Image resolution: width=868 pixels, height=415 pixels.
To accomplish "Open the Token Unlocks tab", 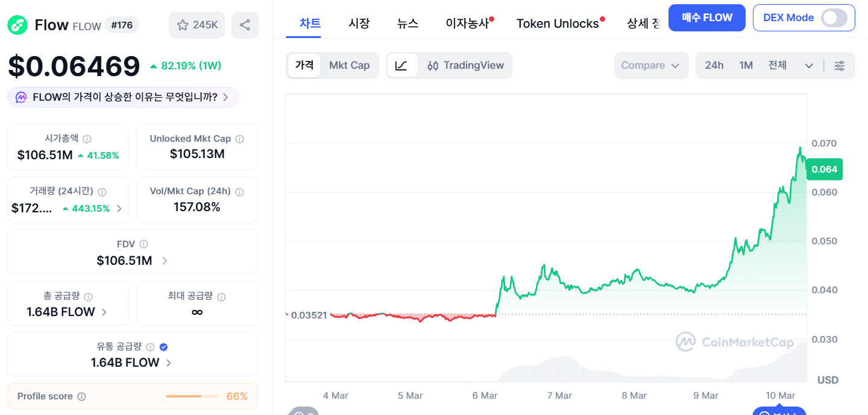I will pos(558,23).
